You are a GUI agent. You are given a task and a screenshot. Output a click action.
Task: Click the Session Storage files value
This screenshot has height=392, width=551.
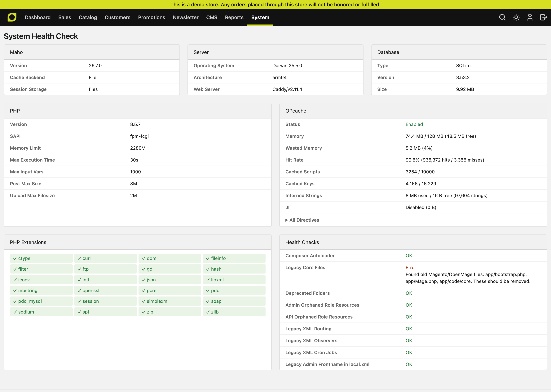point(93,89)
